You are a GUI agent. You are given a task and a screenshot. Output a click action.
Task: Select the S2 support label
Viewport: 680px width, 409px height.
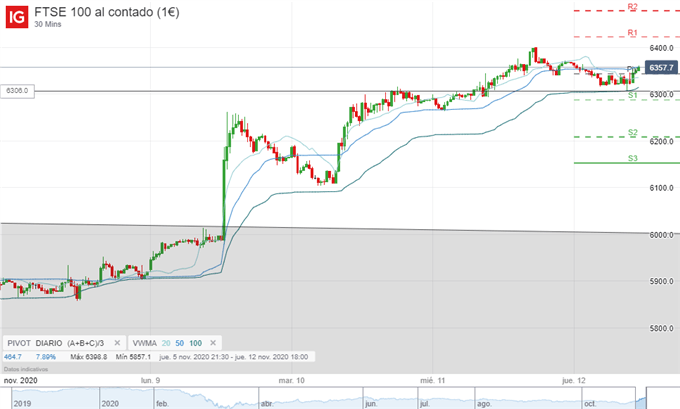pos(633,132)
